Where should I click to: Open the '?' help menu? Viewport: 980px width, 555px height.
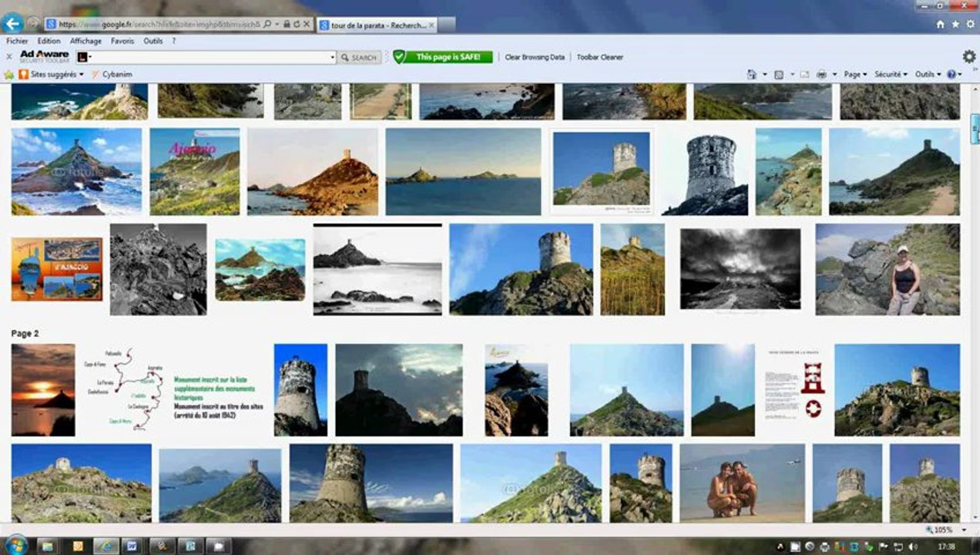coord(173,41)
